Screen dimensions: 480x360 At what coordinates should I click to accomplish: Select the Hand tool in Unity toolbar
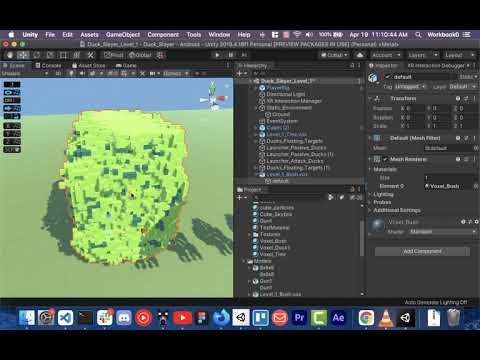(x=10, y=55)
